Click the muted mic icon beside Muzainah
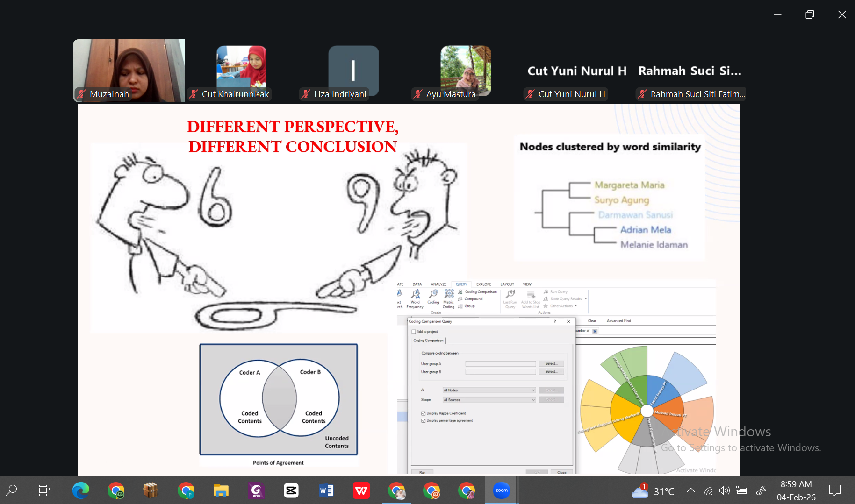 point(82,94)
